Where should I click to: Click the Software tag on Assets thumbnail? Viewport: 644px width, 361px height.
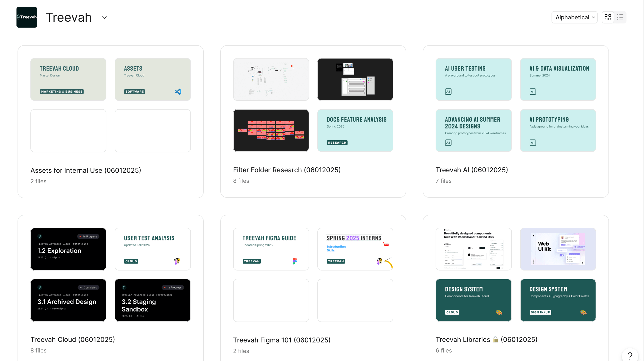click(x=134, y=92)
